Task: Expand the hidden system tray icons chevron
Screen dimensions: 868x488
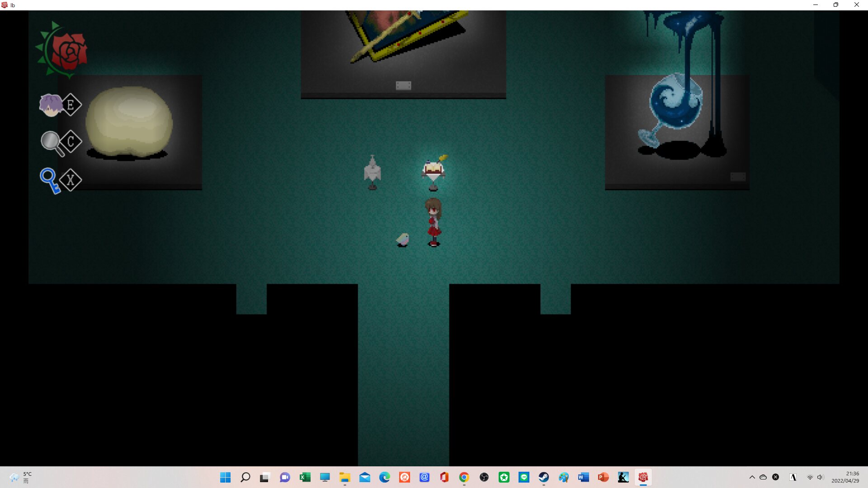Action: click(752, 477)
